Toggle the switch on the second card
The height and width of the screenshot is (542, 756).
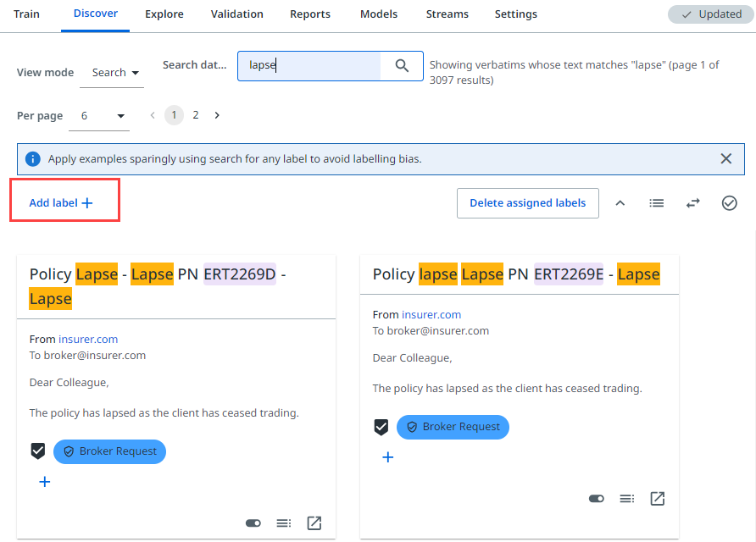tap(596, 499)
